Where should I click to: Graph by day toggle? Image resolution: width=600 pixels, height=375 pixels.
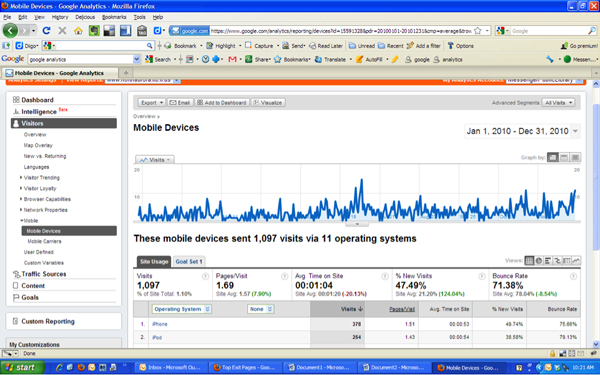pos(553,157)
